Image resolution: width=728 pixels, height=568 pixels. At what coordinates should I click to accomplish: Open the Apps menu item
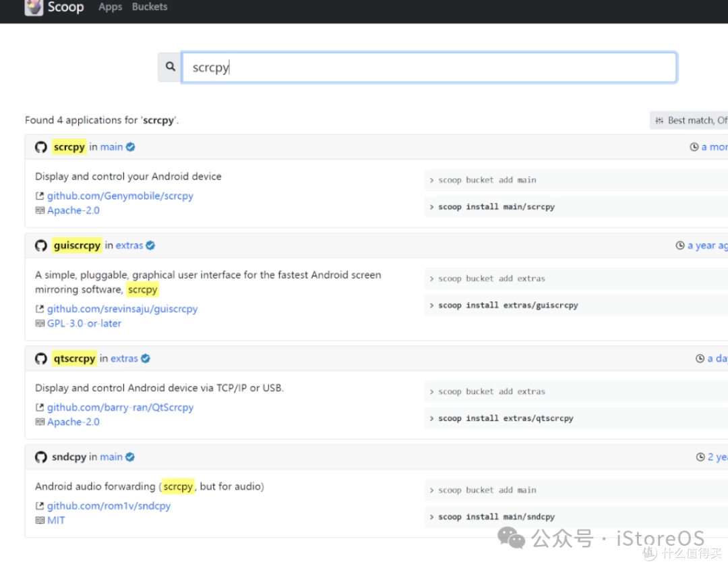[x=109, y=7]
